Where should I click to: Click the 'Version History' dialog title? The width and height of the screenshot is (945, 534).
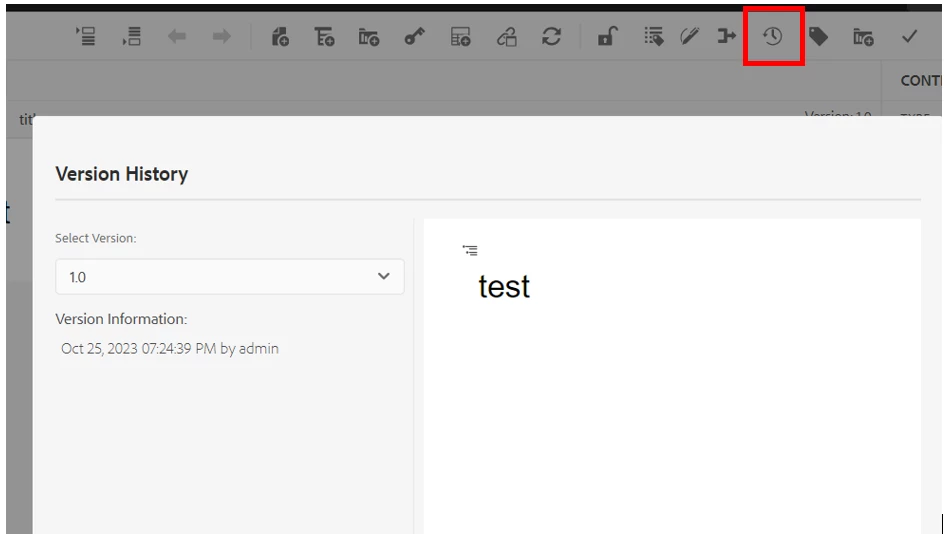tap(122, 174)
